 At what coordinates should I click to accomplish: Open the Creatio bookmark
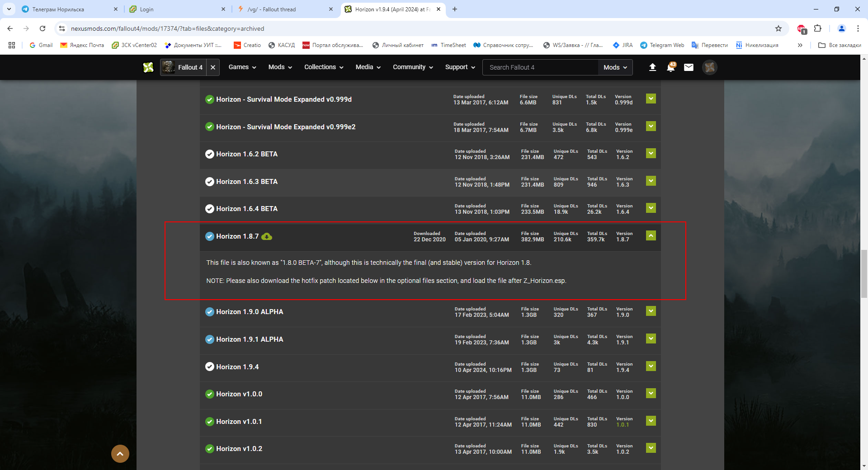[247, 45]
